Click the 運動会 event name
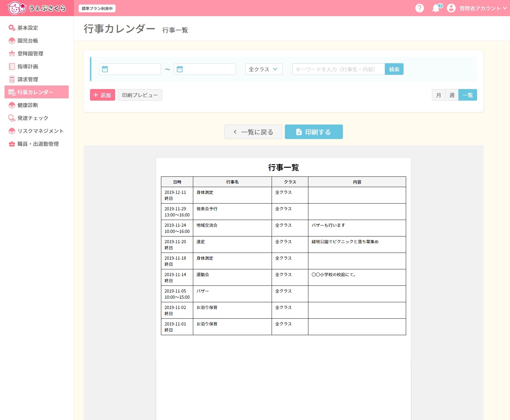The image size is (510, 420). pyautogui.click(x=203, y=275)
